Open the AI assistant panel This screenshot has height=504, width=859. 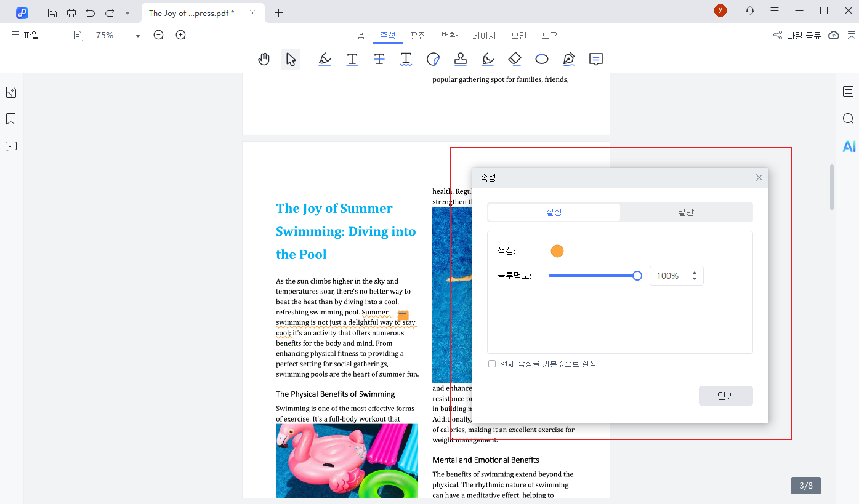coord(849,146)
